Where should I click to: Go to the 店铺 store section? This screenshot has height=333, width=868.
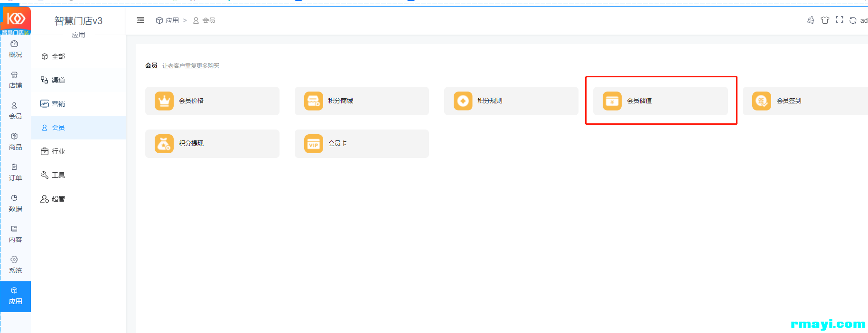click(15, 80)
